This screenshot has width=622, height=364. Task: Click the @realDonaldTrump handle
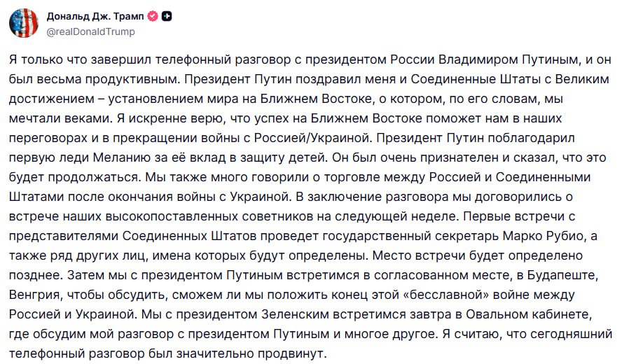coord(90,31)
